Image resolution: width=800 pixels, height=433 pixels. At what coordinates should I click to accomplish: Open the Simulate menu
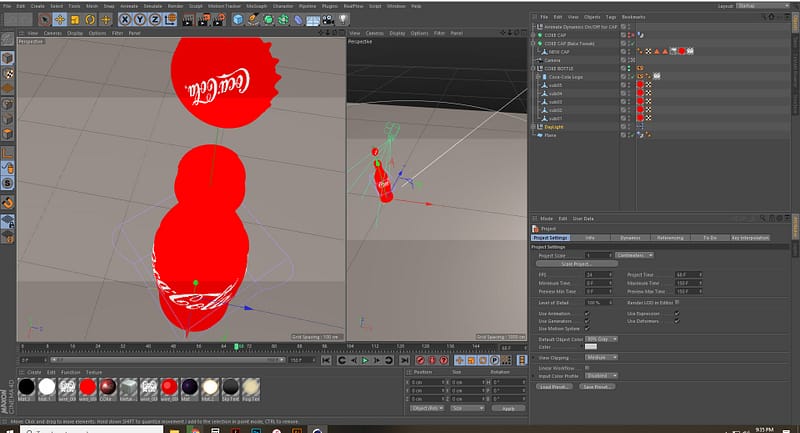coord(153,6)
